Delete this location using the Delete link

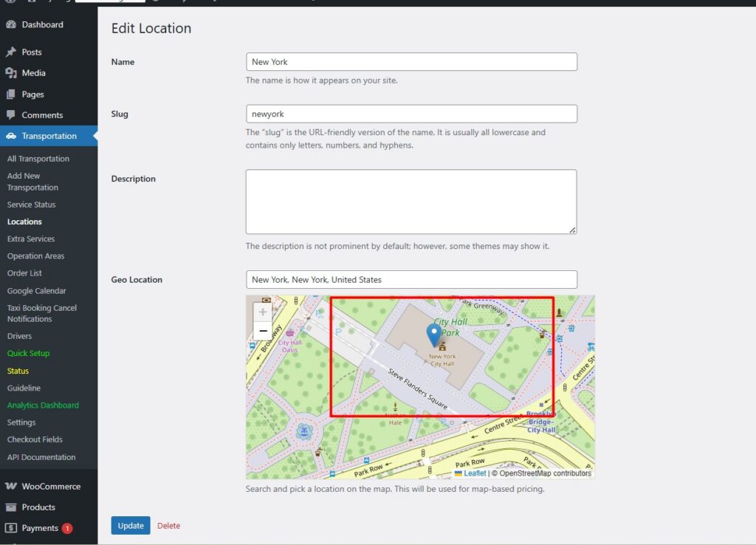(168, 525)
